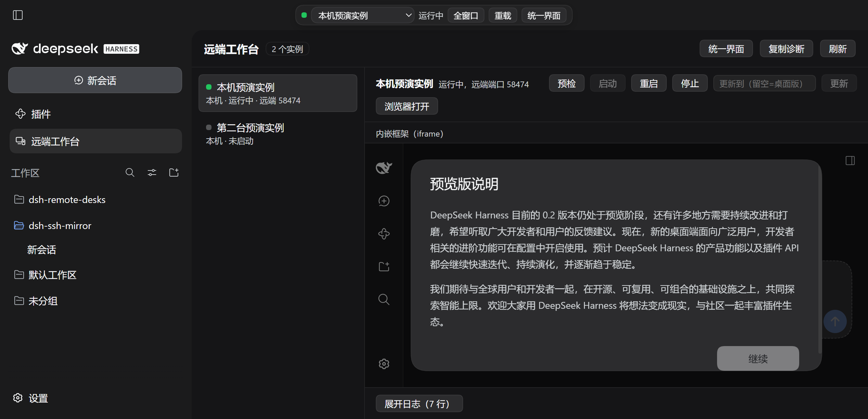Add new workspace folder icon in 工作区 header
868x419 pixels.
coord(174,173)
